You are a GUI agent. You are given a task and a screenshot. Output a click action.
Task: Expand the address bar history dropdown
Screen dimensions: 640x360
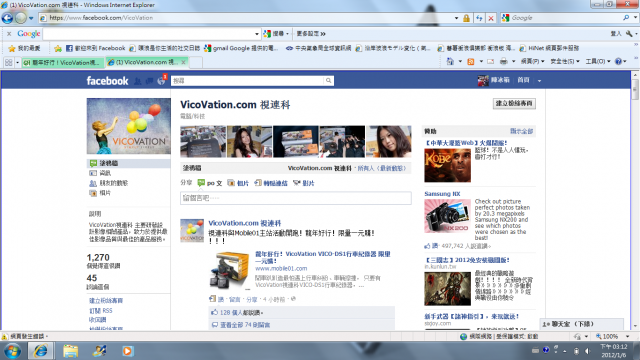[x=456, y=18]
